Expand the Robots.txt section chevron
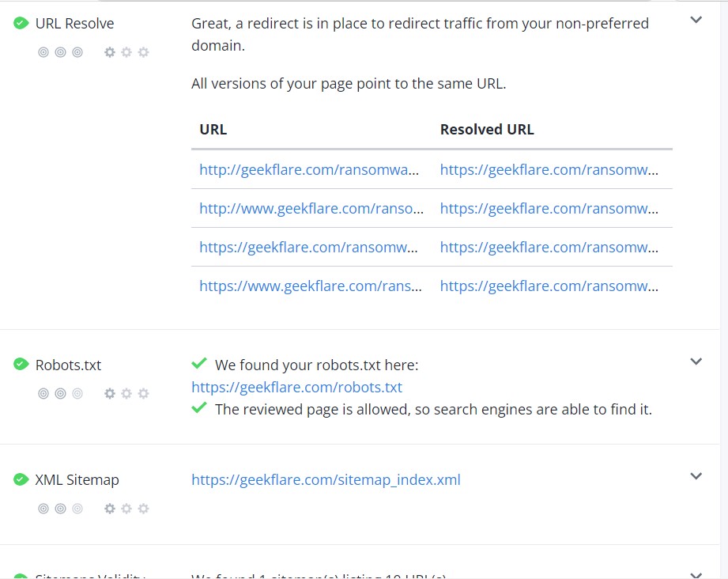 [696, 361]
